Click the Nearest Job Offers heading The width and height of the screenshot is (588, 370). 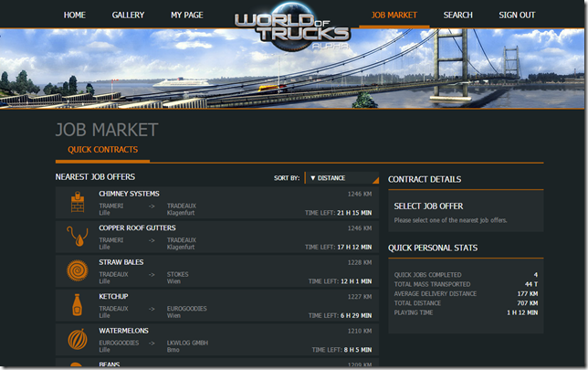coord(95,176)
